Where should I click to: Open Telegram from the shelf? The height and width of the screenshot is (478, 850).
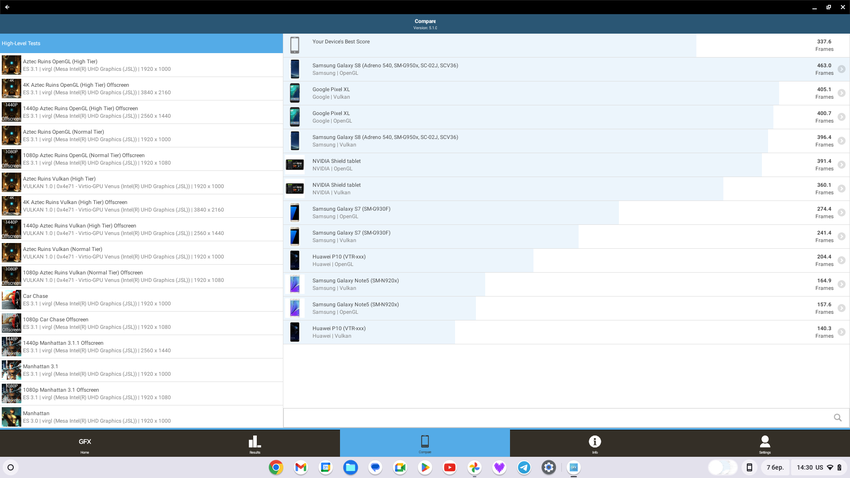click(x=524, y=467)
